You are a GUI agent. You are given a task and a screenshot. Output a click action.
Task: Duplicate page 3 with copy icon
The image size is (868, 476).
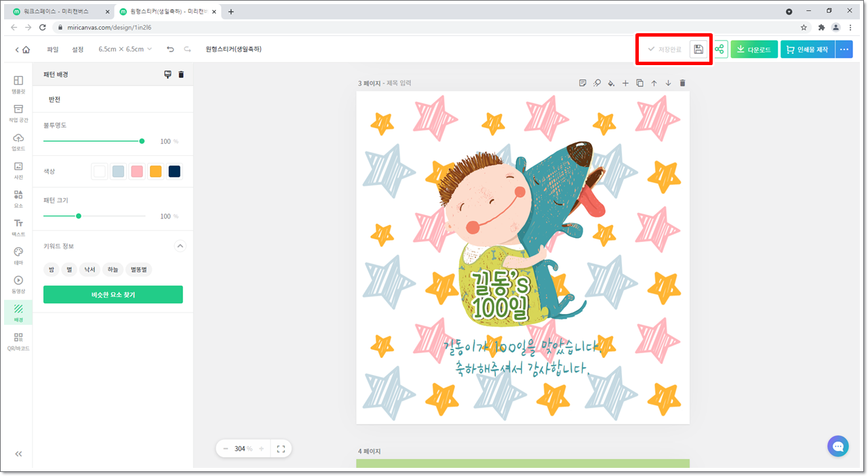639,83
